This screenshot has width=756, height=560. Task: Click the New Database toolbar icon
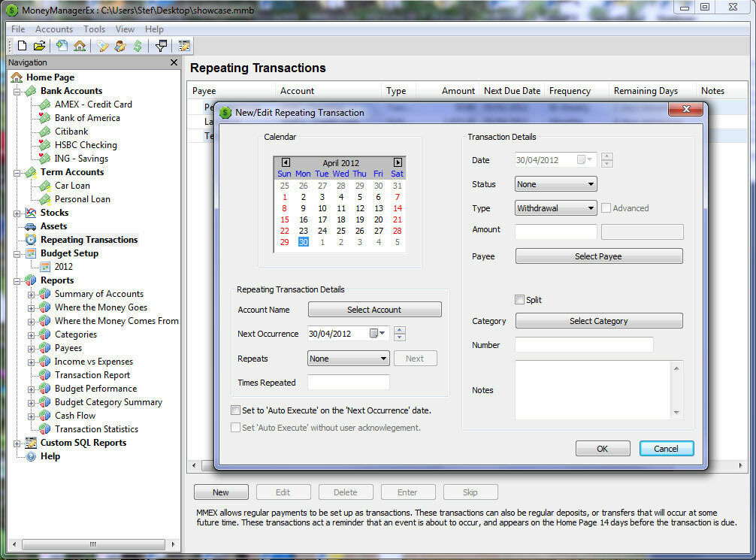[22, 46]
